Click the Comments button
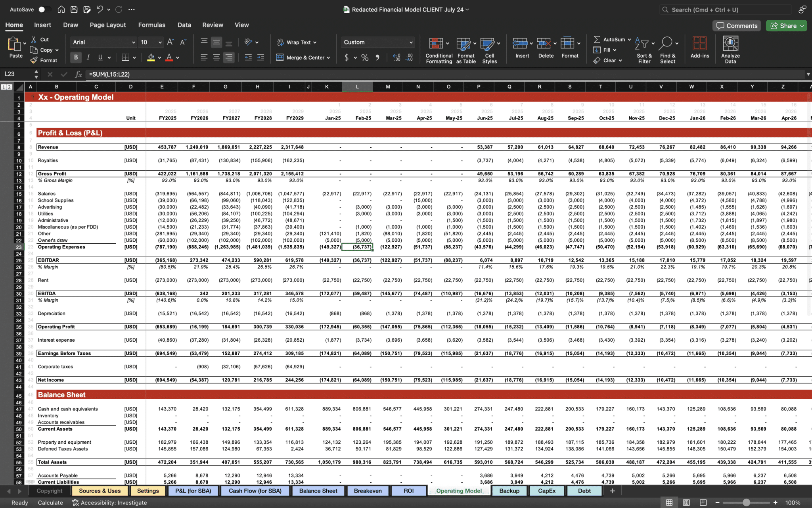 737,26
